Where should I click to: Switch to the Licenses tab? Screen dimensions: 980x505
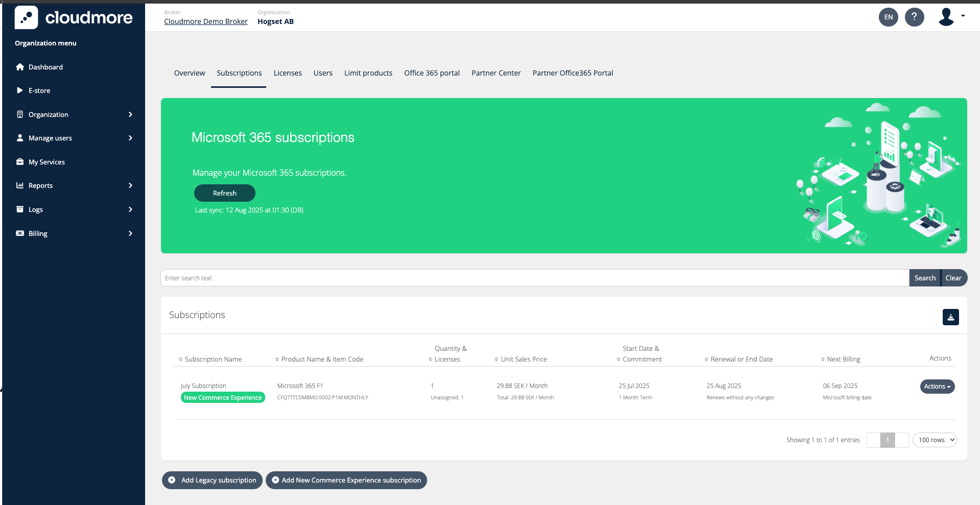(x=288, y=73)
